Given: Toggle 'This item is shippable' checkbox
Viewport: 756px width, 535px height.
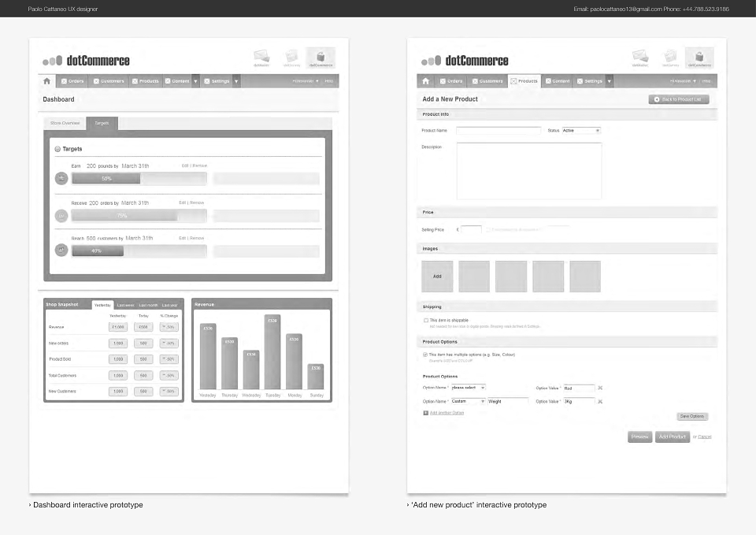Looking at the screenshot, I should tap(426, 321).
